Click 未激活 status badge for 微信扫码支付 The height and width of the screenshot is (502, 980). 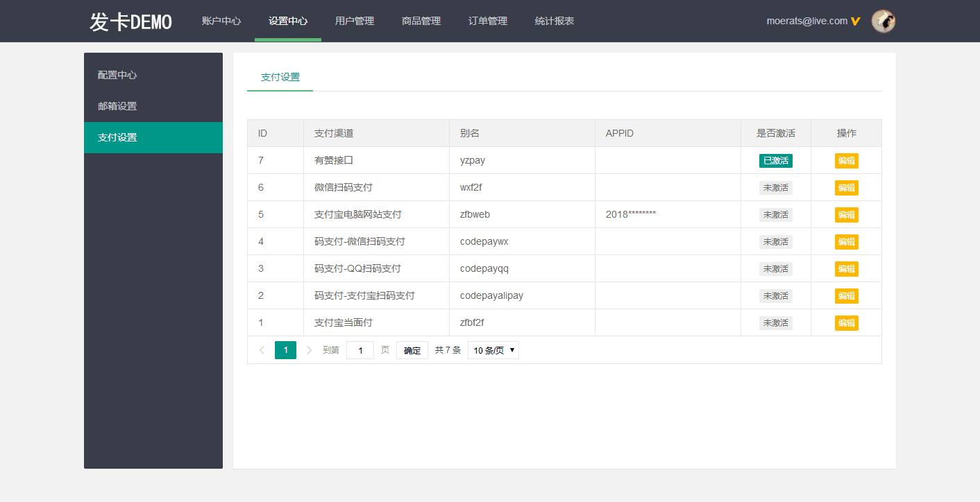pos(775,188)
